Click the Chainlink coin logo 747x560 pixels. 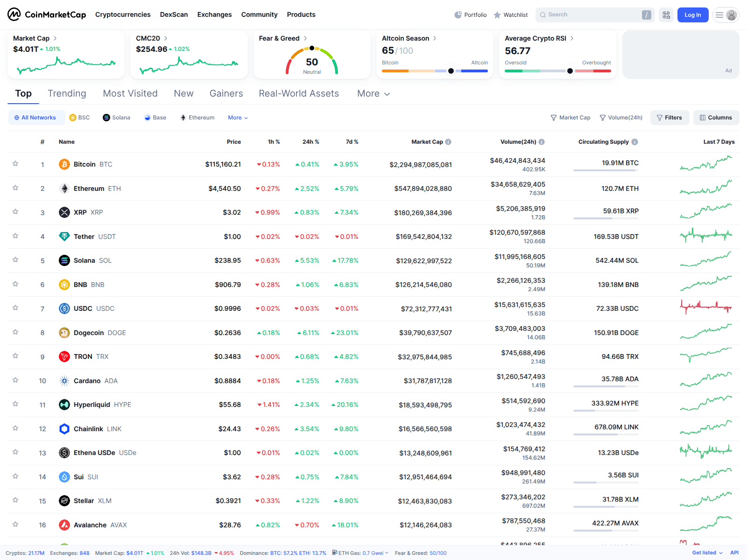(64, 429)
